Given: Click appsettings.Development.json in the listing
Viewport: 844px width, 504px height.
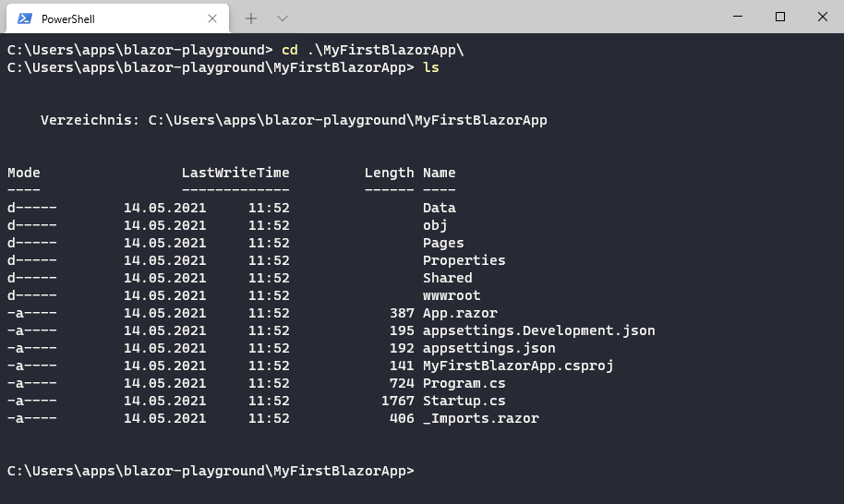Looking at the screenshot, I should (x=538, y=330).
